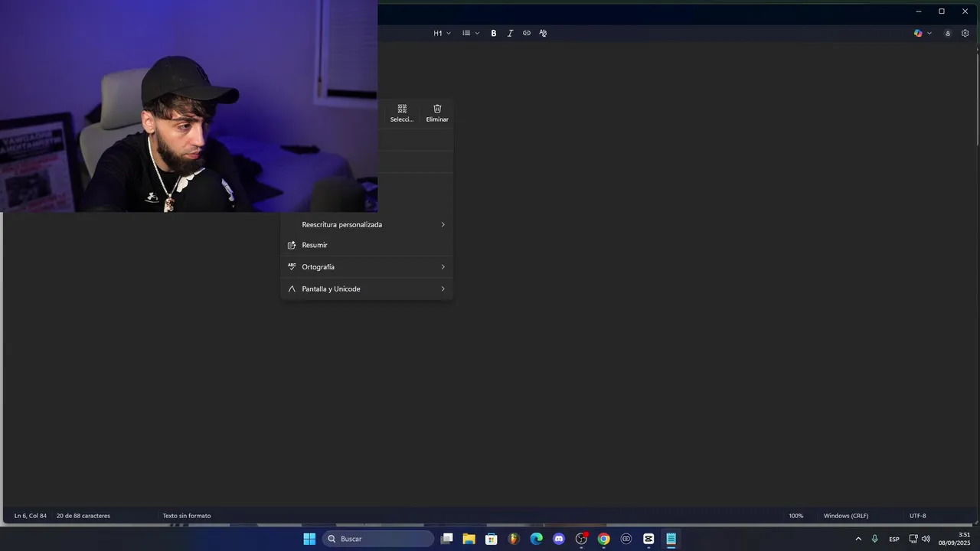Image resolution: width=980 pixels, height=551 pixels.
Task: Open volume control from system tray
Action: pos(926,539)
